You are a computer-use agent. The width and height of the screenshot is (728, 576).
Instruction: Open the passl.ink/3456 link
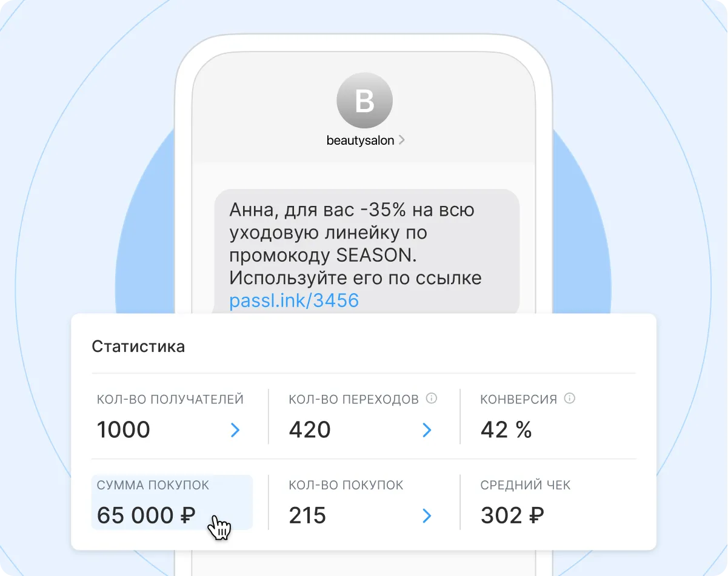[294, 300]
